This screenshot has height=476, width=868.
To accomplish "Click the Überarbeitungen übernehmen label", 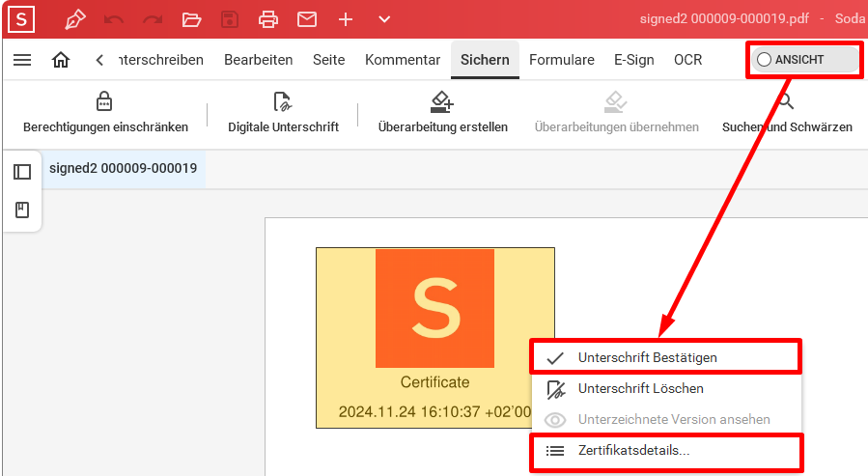I will [617, 127].
